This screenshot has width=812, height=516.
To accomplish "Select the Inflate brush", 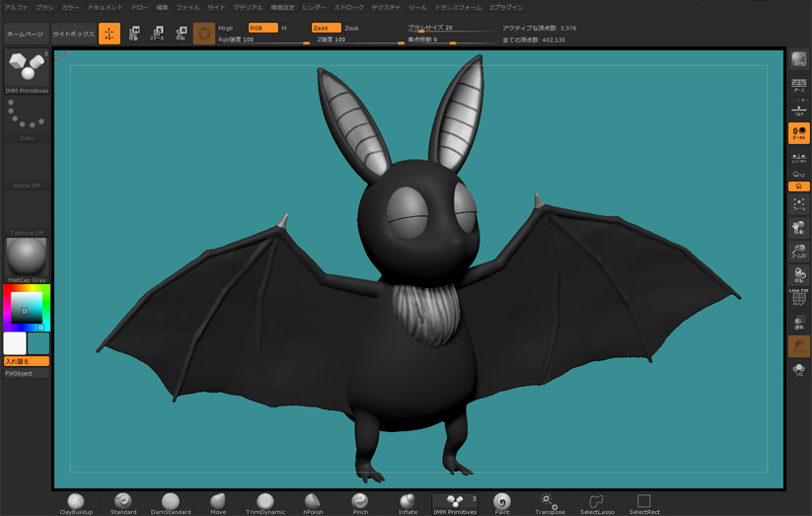I will (x=407, y=503).
